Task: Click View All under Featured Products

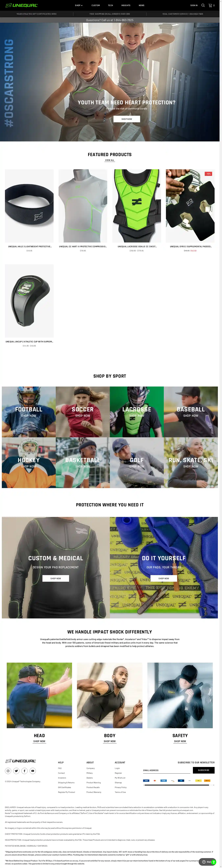Action: pyautogui.click(x=110, y=160)
